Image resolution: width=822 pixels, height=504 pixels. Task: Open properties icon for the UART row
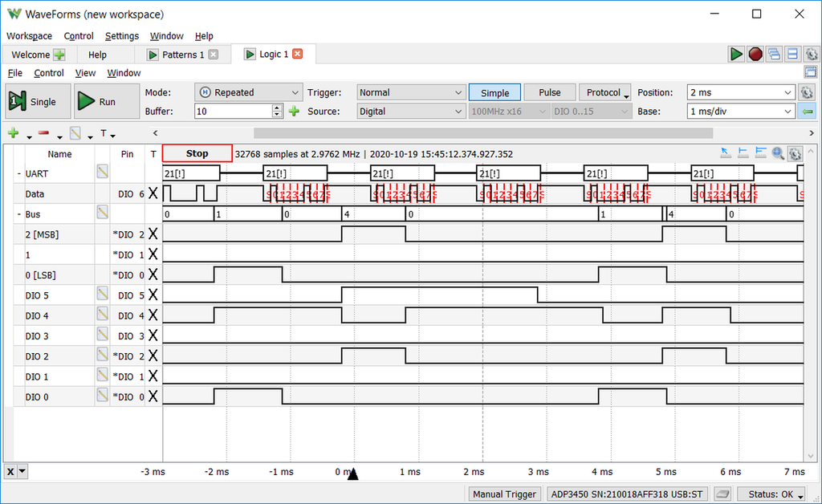[x=103, y=172]
